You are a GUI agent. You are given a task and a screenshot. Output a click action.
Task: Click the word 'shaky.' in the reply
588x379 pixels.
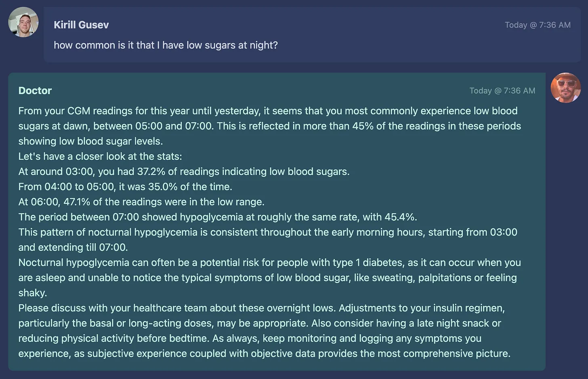(x=33, y=293)
